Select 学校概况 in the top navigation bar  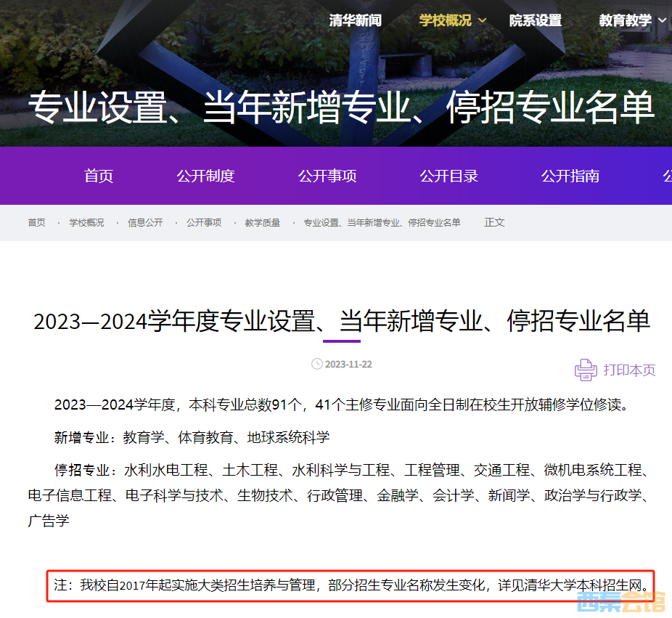click(445, 20)
